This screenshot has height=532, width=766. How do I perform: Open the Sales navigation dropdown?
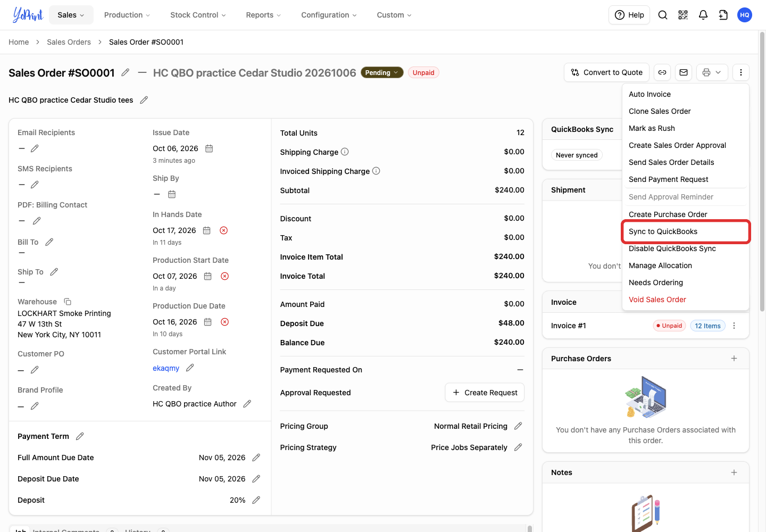[71, 15]
